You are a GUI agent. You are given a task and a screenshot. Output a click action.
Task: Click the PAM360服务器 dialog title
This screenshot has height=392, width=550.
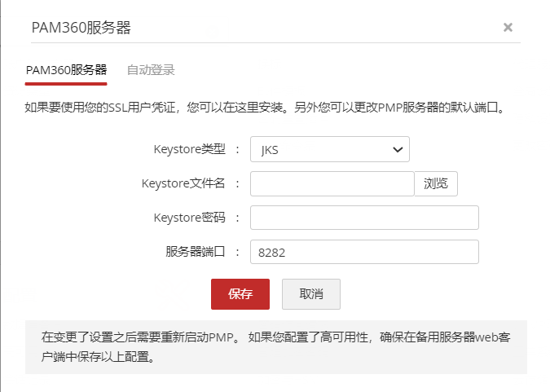pyautogui.click(x=81, y=28)
